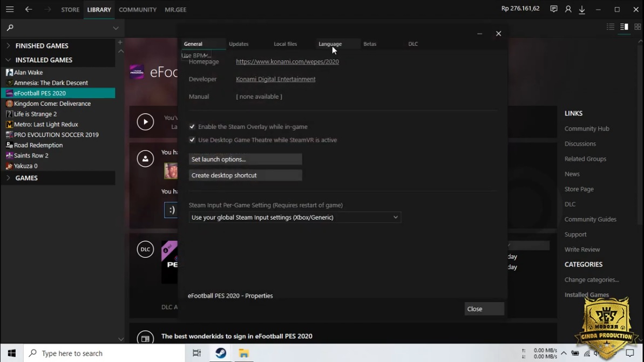Open the downloads arrow icon
The height and width of the screenshot is (362, 644).
(582, 9)
